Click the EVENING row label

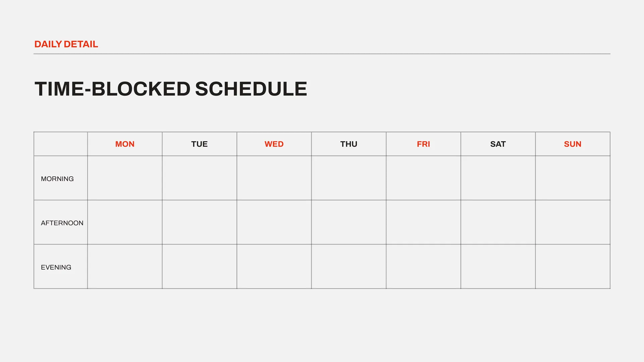coord(56,267)
